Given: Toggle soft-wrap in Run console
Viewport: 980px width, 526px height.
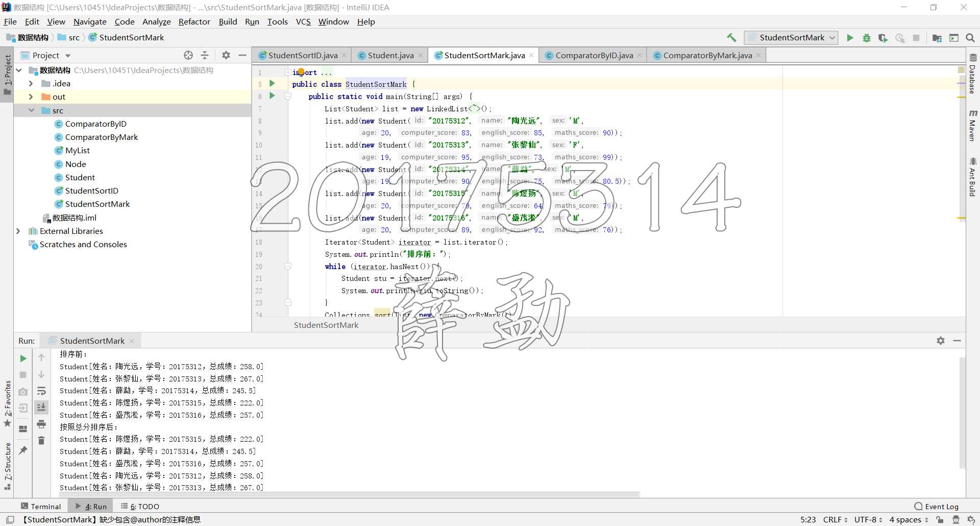Looking at the screenshot, I should coord(41,391).
